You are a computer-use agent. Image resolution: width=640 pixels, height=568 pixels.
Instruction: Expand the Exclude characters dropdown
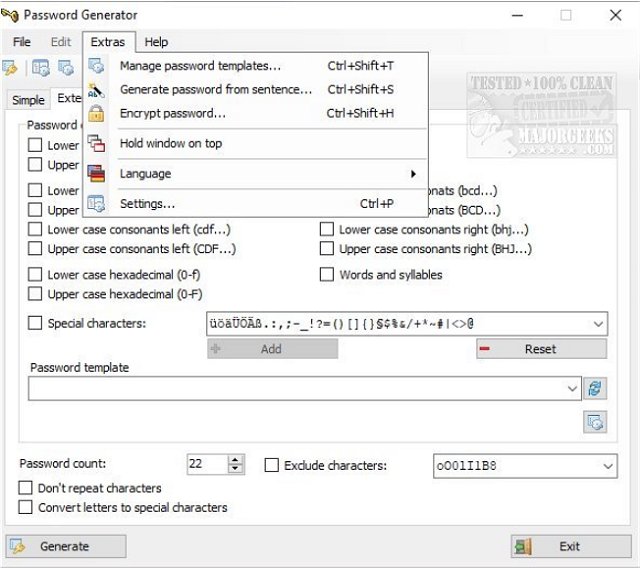click(608, 466)
